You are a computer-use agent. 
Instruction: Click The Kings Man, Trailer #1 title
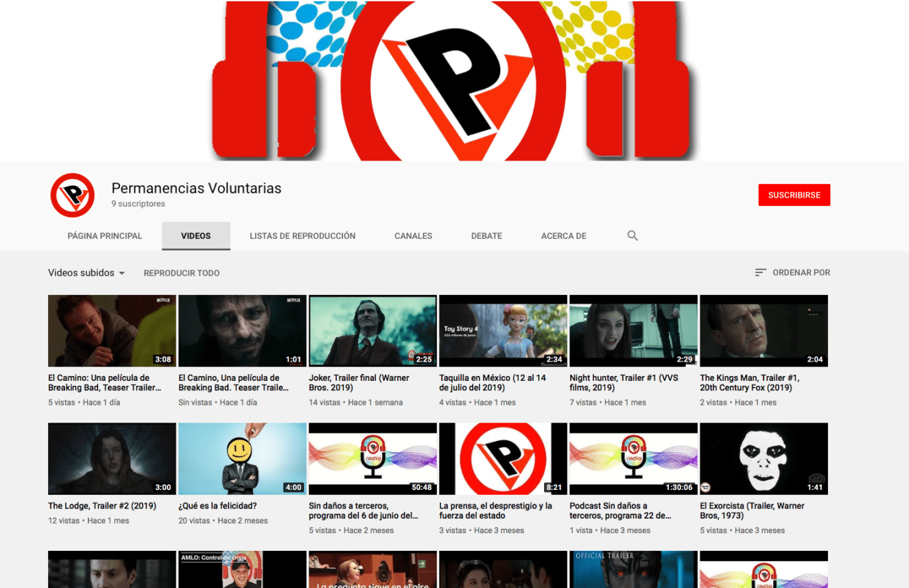[x=749, y=383]
